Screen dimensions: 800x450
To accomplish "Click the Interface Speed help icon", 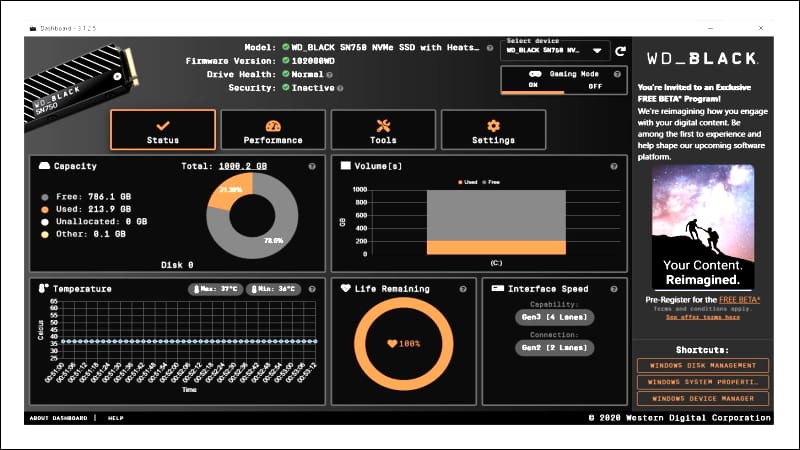I will [614, 289].
